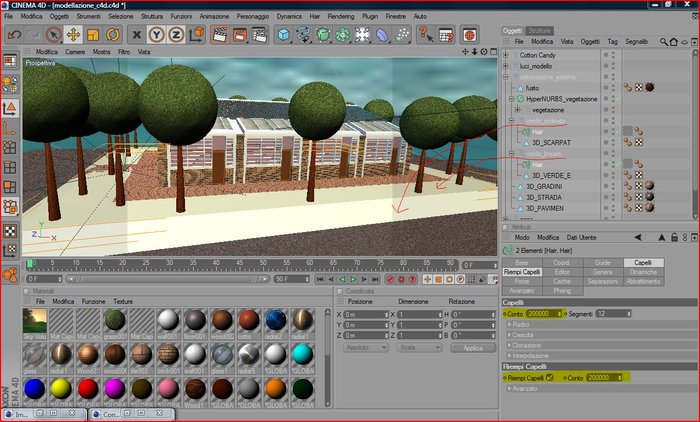This screenshot has height=422, width=700.
Task: Open the Assoluto coordinate dropdown
Action: click(x=366, y=348)
